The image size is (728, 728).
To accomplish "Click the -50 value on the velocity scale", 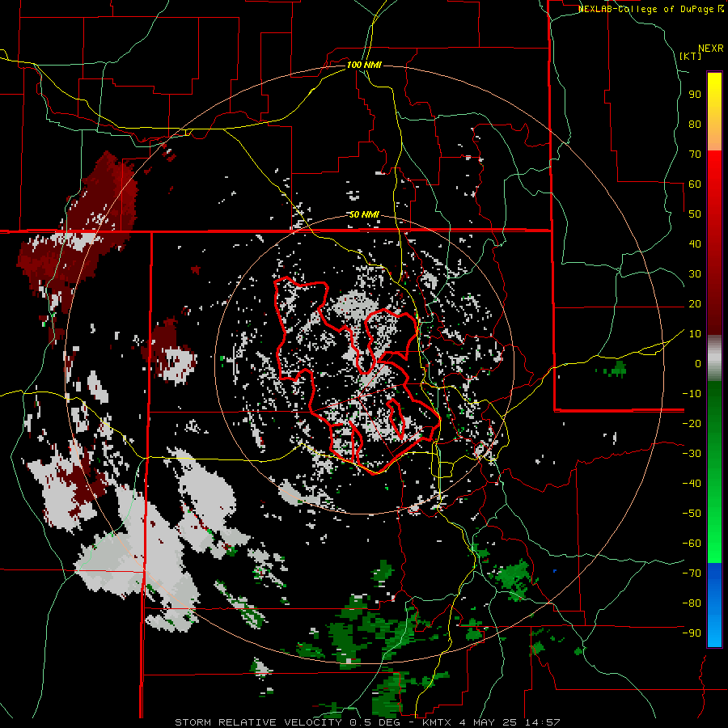I will tap(692, 514).
